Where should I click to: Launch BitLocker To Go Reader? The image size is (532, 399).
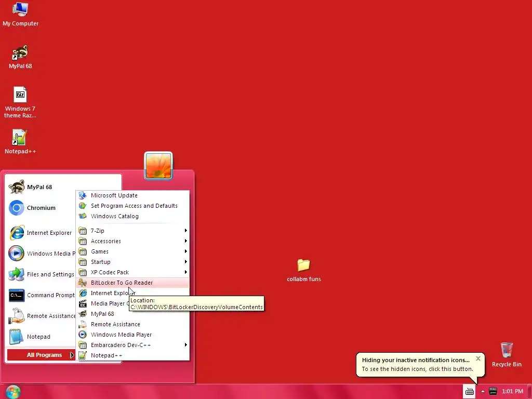tap(132, 283)
